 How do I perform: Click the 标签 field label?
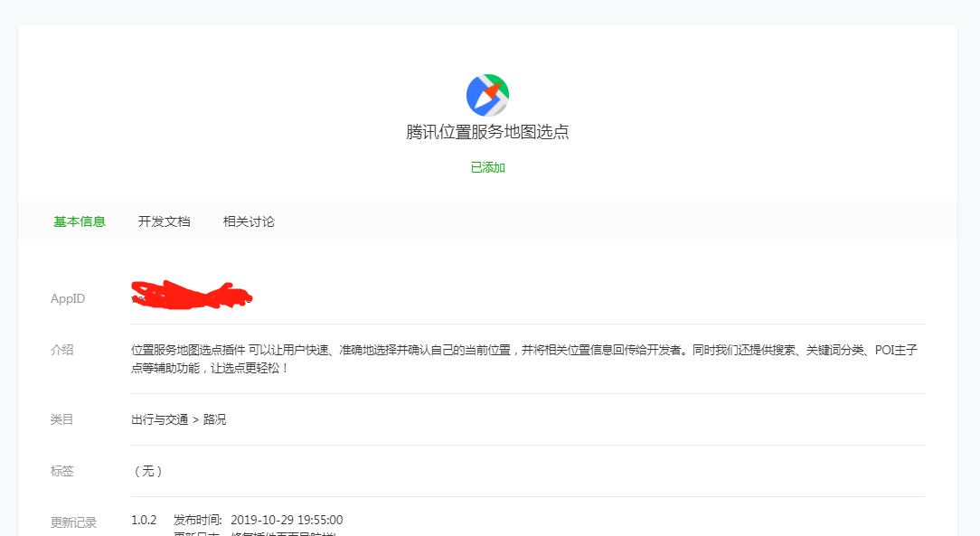(x=61, y=471)
